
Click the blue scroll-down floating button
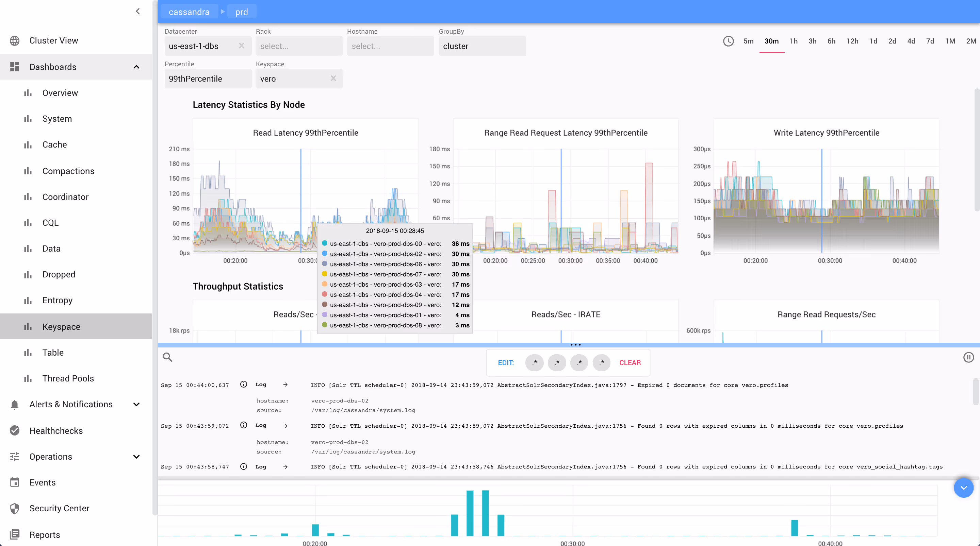pyautogui.click(x=963, y=488)
